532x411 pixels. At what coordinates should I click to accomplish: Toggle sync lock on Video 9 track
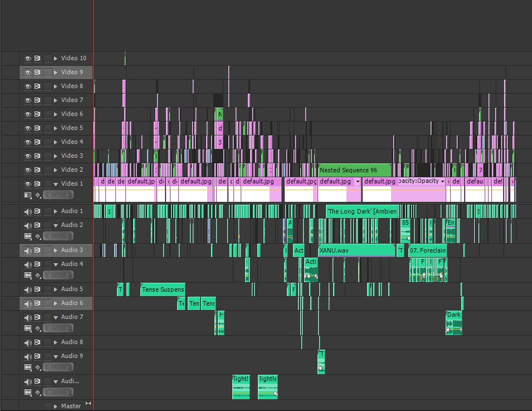[x=37, y=72]
